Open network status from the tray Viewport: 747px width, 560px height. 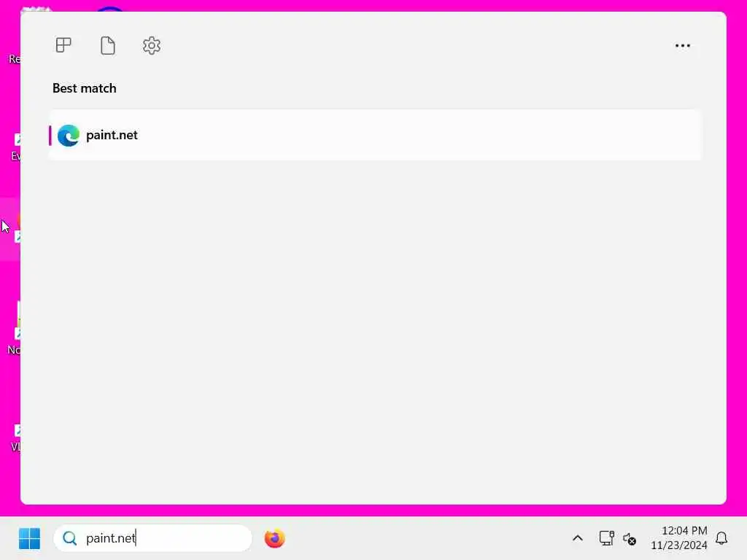click(606, 538)
